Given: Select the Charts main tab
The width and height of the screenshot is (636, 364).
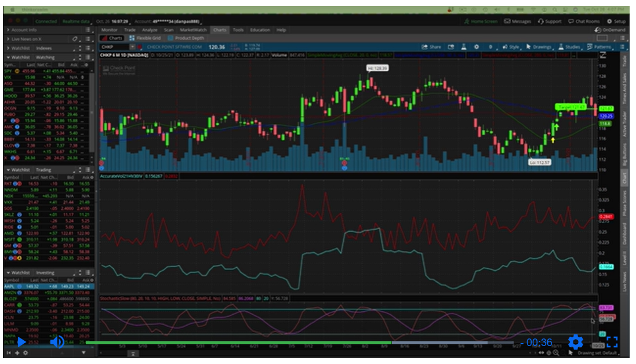Looking at the screenshot, I should [x=220, y=30].
